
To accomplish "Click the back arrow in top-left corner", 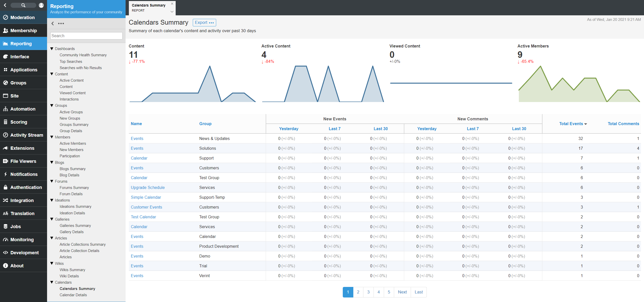I will coord(5,5).
